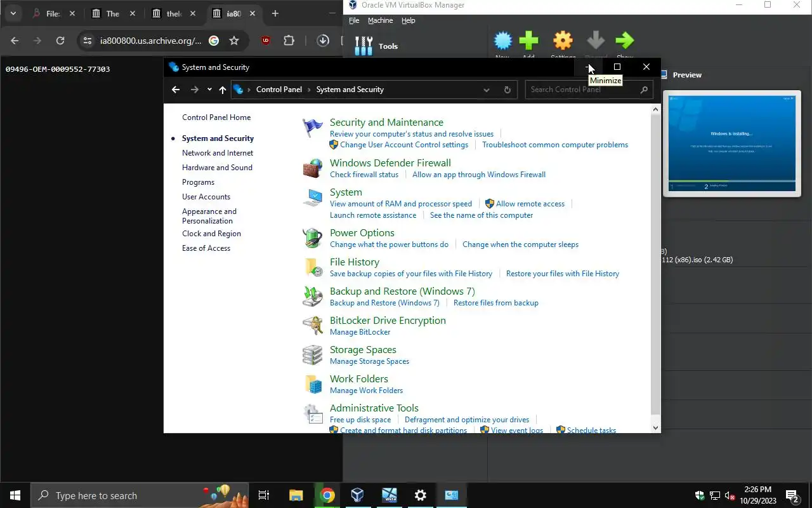The width and height of the screenshot is (812, 508).
Task: Click the VirtualBox Tools icon
Action: (x=363, y=46)
